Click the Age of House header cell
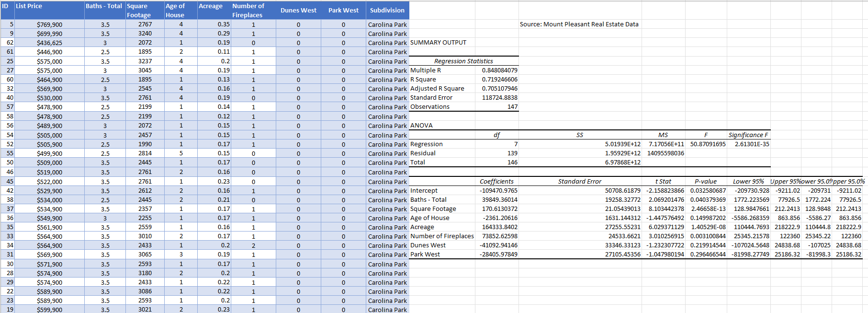Screen dimensions: 868x313 (181, 10)
